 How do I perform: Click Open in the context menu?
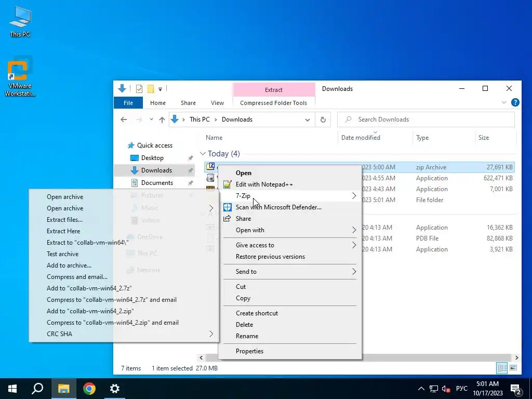[x=290, y=172]
